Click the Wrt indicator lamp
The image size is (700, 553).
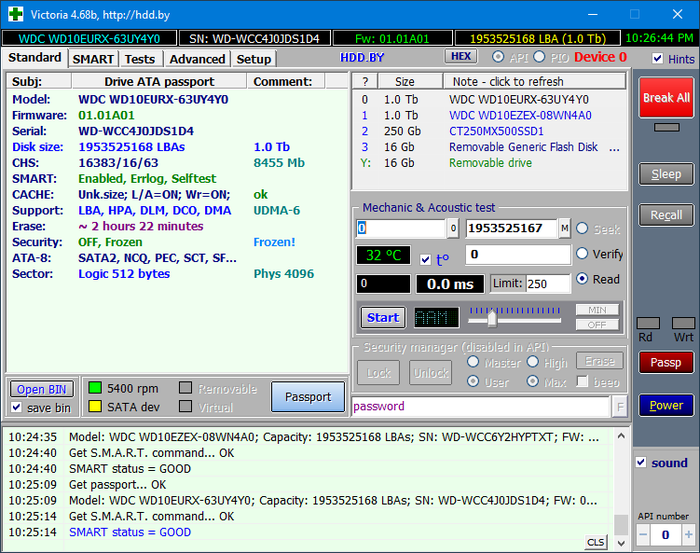pos(683,323)
